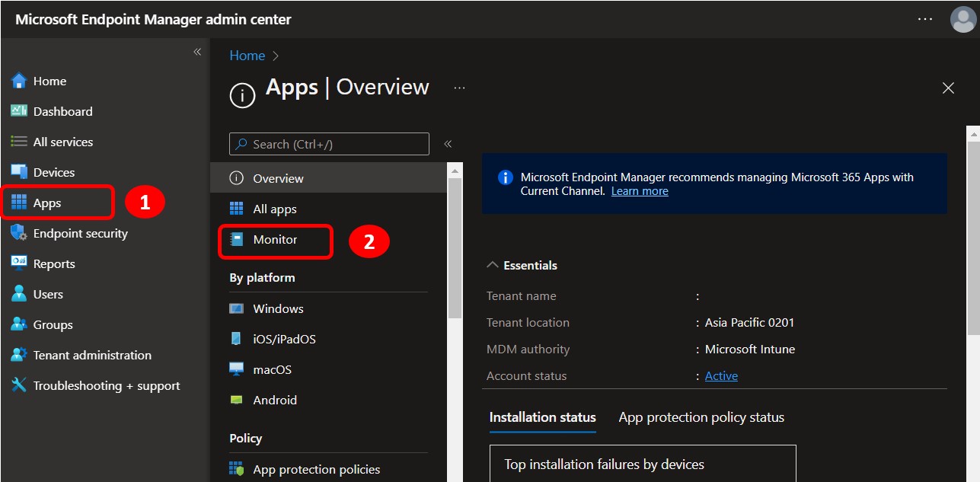The image size is (980, 482).
Task: Go to Reports in the sidebar
Action: click(x=54, y=263)
